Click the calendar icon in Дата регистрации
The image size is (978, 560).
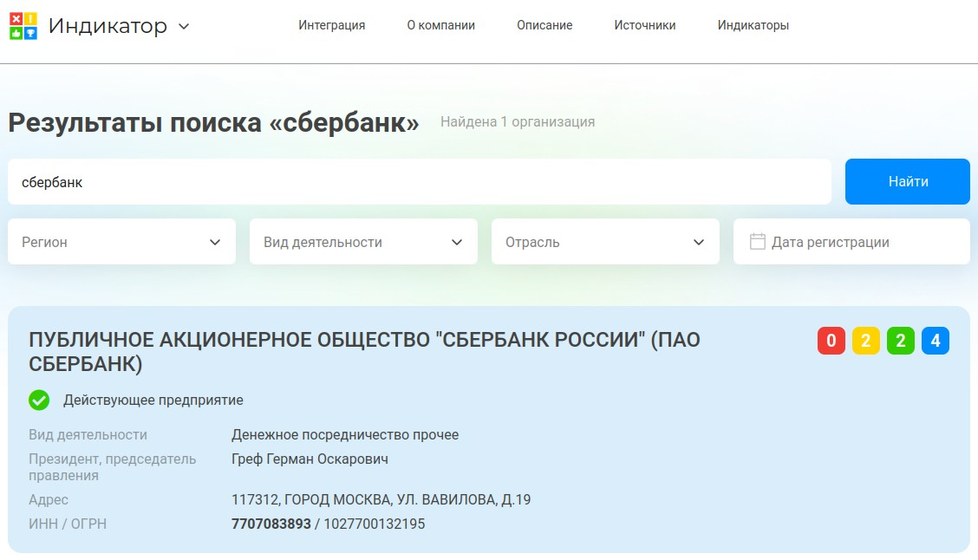click(x=757, y=241)
